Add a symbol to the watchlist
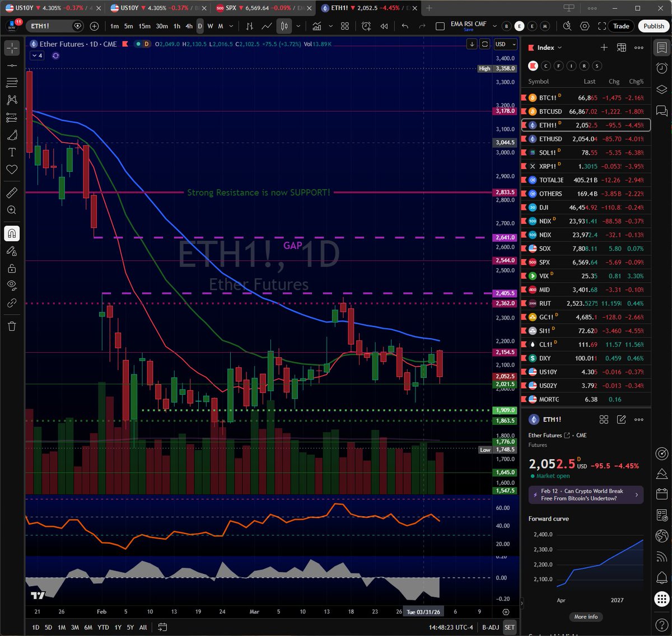672x636 pixels. 604,48
